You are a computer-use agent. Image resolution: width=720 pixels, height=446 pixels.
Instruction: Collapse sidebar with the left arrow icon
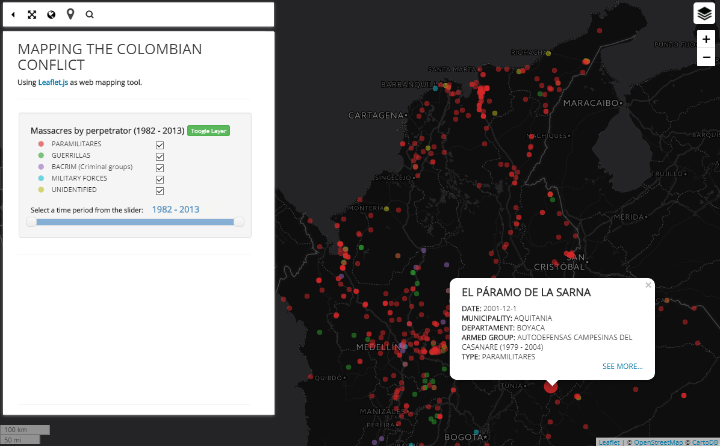(x=13, y=15)
